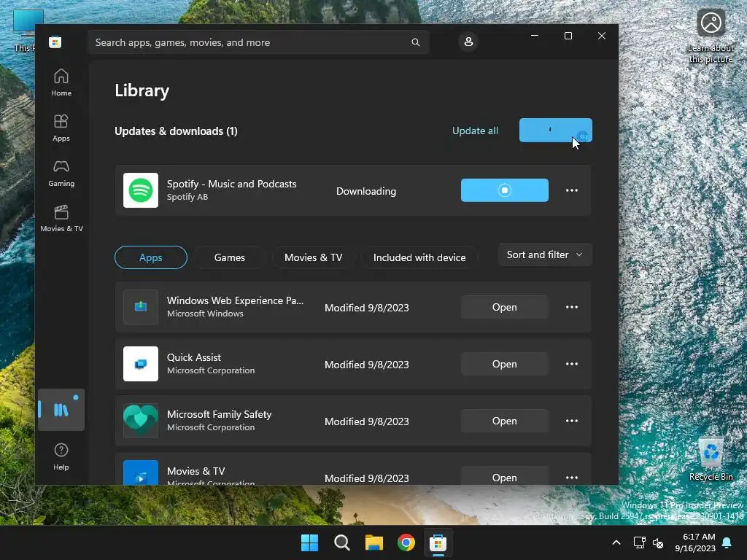The image size is (747, 560).
Task: Click Update all link
Action: coord(475,131)
